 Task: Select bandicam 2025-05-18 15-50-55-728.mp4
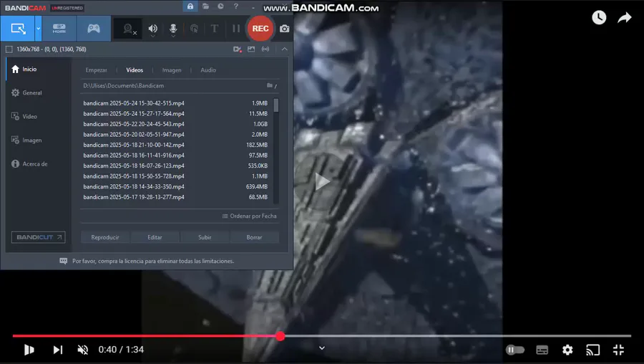(176, 176)
